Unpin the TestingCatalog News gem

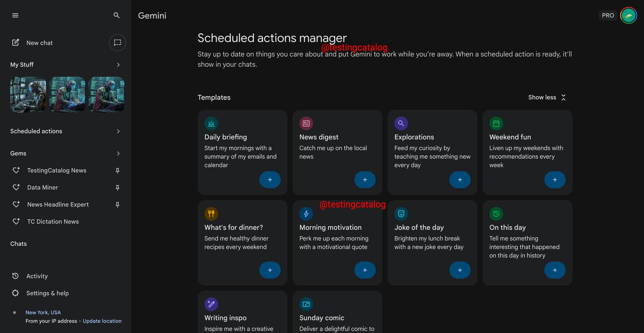118,171
